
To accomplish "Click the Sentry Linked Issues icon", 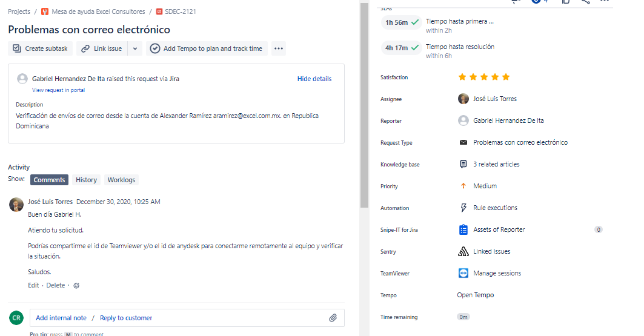I will point(463,251).
